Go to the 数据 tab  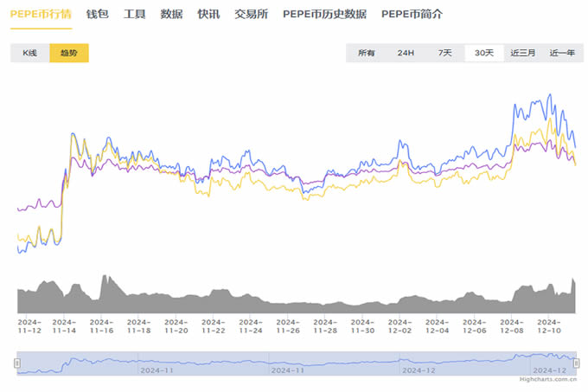tap(172, 14)
